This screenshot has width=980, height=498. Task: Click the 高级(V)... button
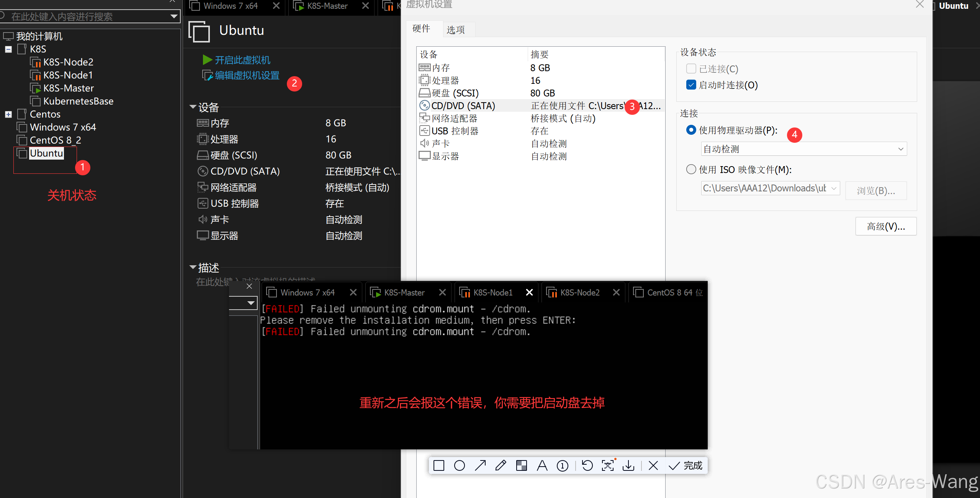(886, 226)
